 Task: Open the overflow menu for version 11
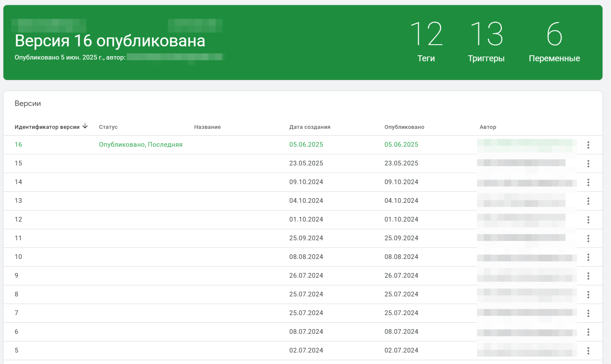point(588,238)
